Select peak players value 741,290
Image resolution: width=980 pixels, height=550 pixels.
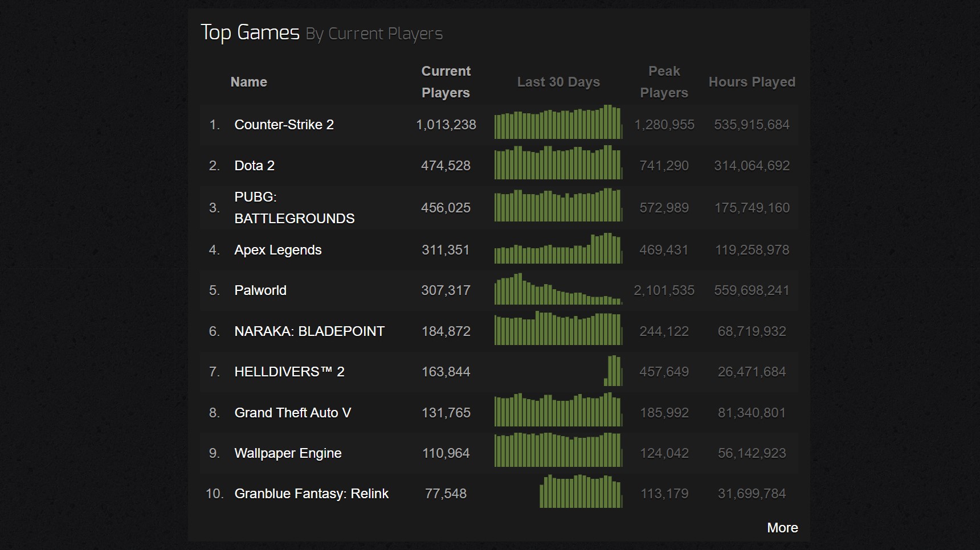click(664, 166)
